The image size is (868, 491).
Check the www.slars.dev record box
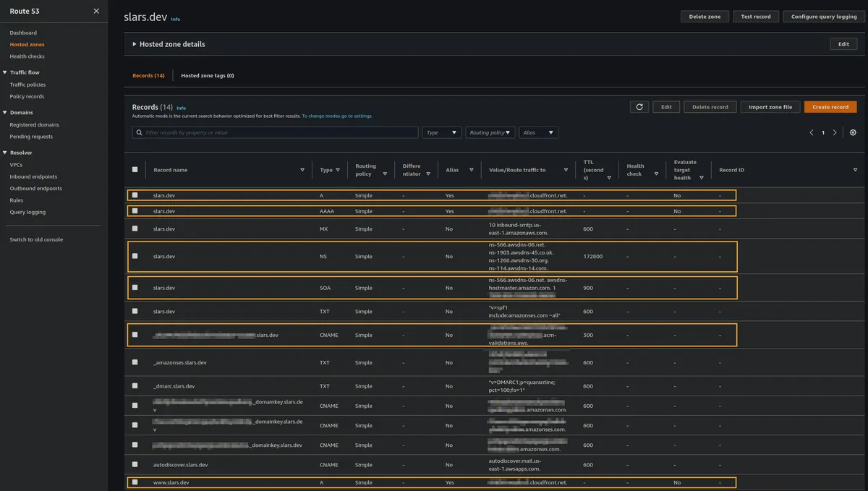coord(135,482)
